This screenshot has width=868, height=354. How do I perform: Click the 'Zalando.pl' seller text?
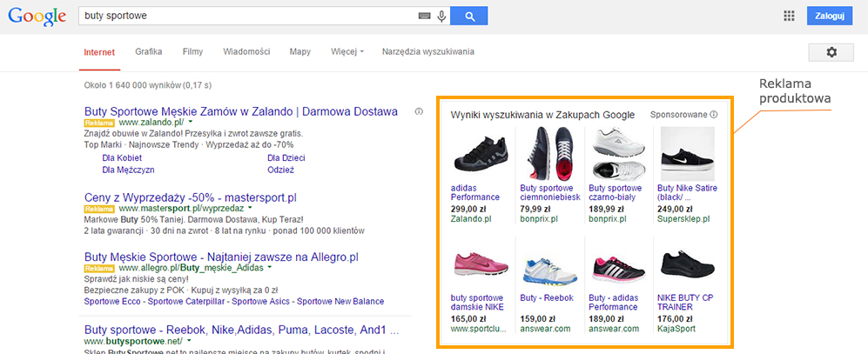471,218
